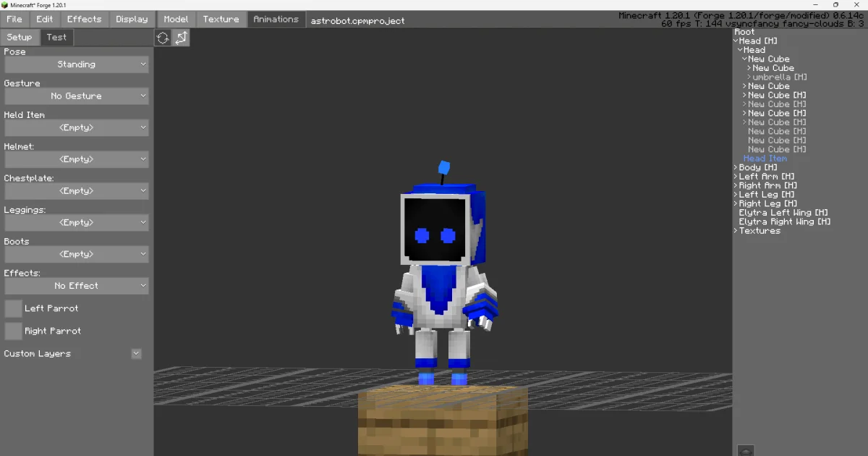This screenshot has width=868, height=456.
Task: Enable the Right Parrot checkbox
Action: 12,330
